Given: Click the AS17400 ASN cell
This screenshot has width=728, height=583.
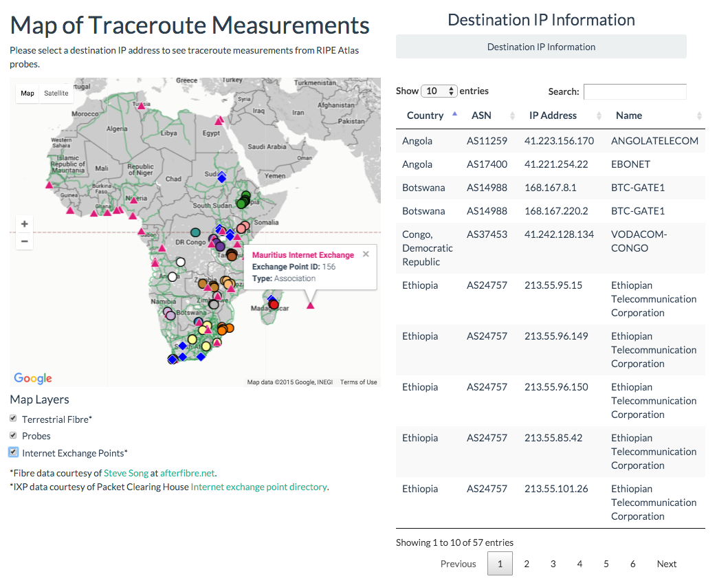Looking at the screenshot, I should [x=487, y=164].
